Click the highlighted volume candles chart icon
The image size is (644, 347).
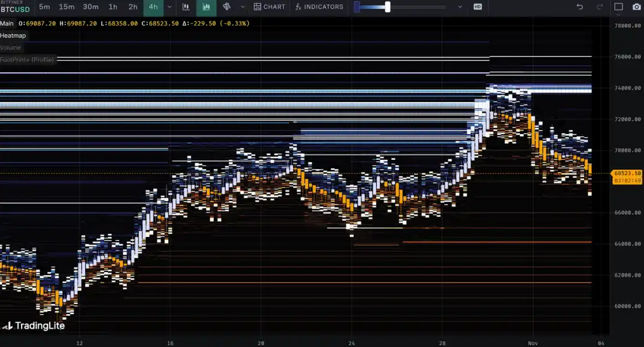tap(206, 7)
